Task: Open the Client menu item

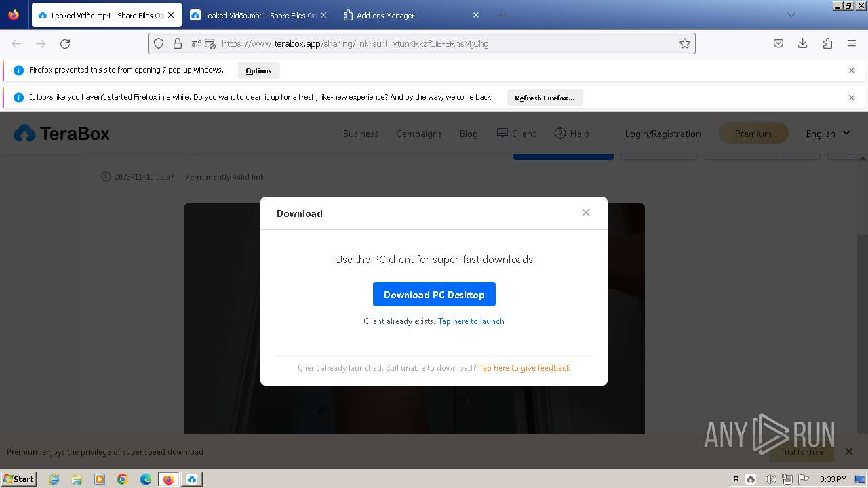Action: [x=516, y=134]
